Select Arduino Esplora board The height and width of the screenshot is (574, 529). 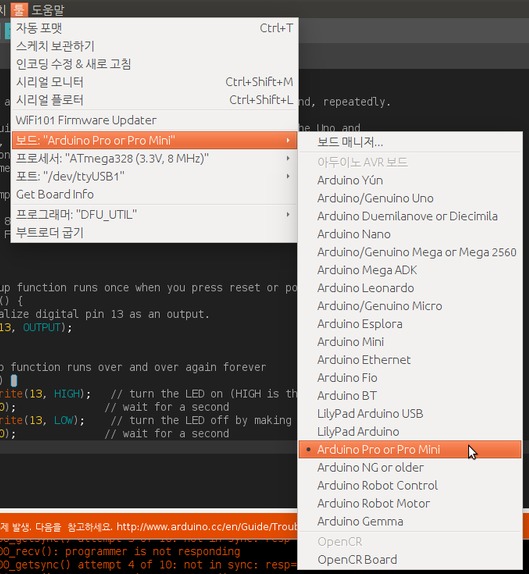coord(410,324)
